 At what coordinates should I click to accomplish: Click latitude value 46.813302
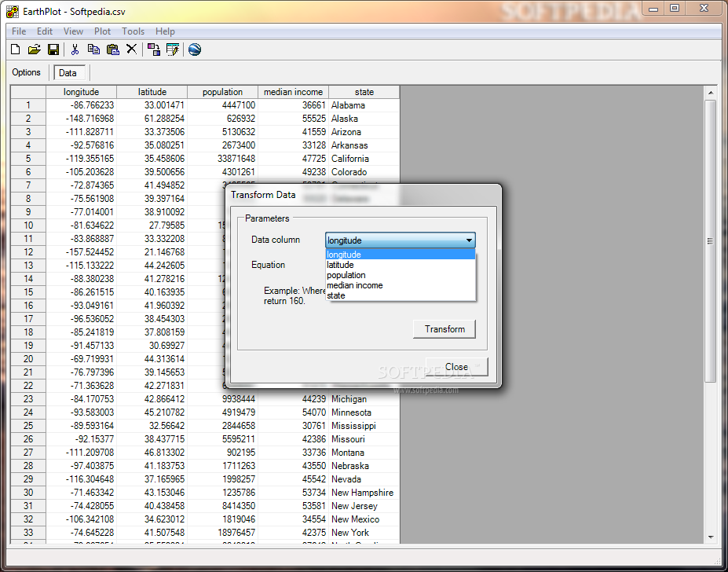tap(152, 453)
